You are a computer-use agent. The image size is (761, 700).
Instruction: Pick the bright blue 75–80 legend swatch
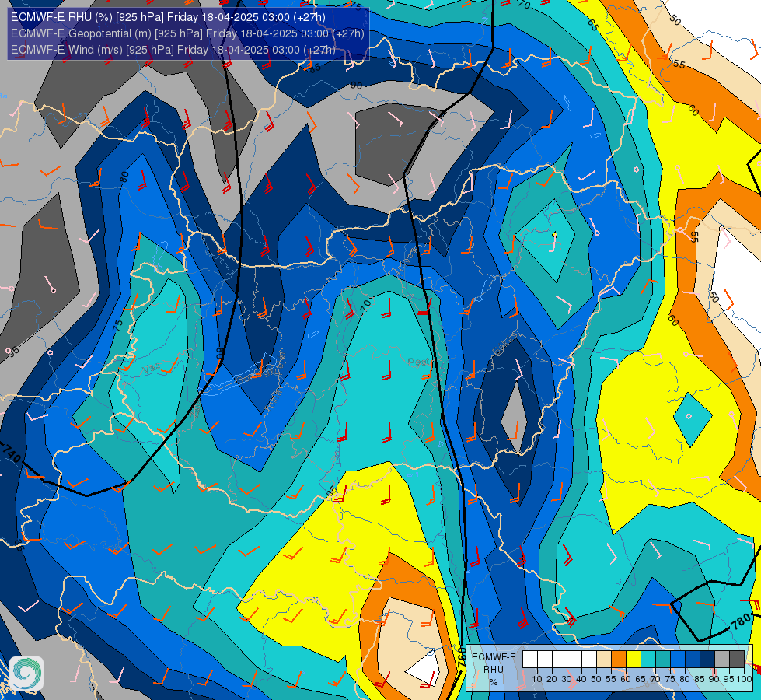(x=678, y=660)
